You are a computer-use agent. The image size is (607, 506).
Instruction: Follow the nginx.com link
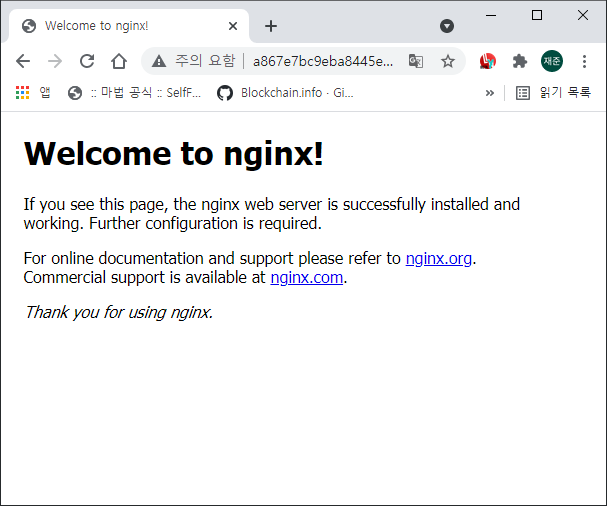307,278
